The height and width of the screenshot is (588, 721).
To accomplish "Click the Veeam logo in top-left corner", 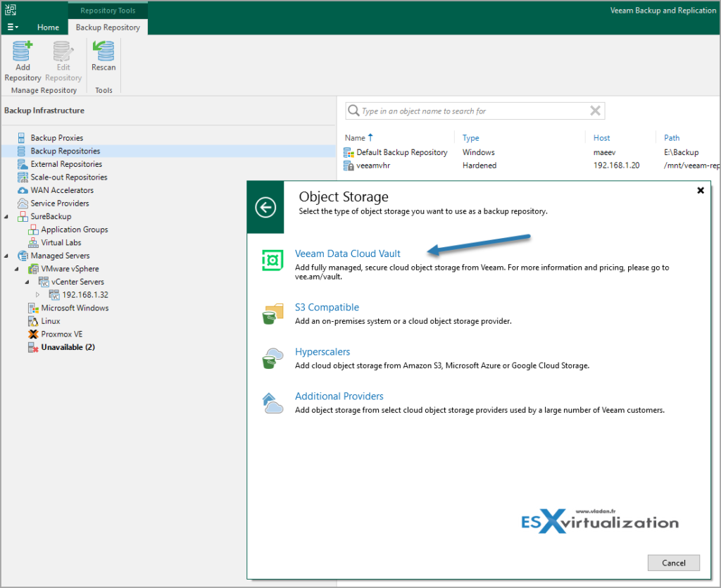I will [x=10, y=9].
